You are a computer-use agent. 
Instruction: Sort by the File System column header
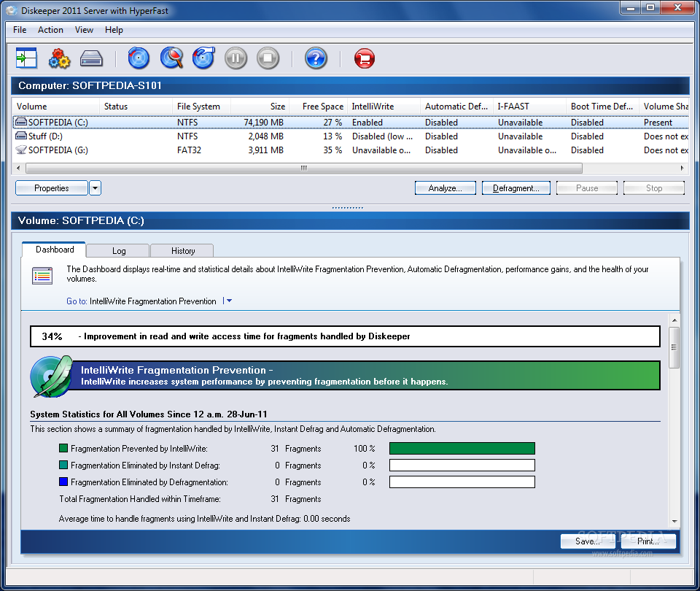point(201,107)
